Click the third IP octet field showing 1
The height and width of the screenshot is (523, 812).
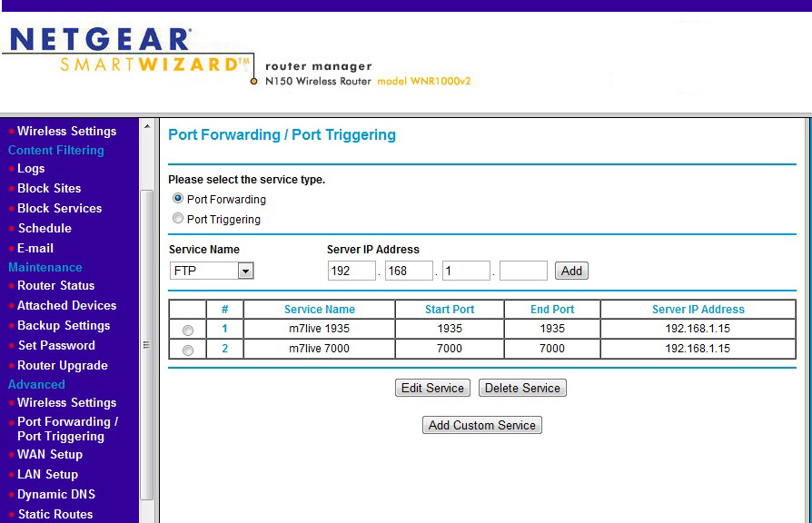466,271
